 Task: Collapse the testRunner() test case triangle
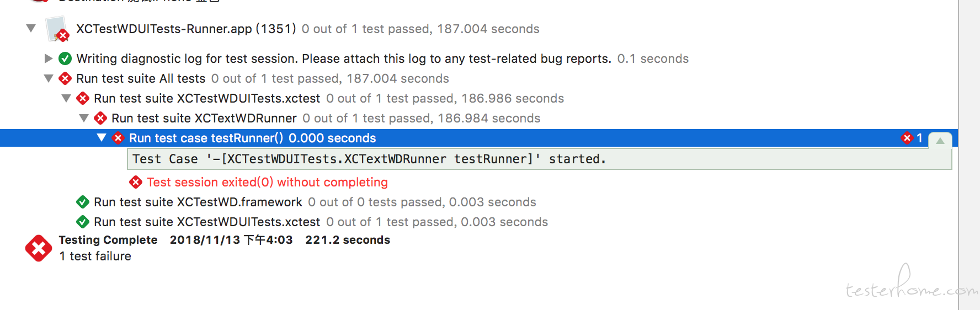[102, 138]
